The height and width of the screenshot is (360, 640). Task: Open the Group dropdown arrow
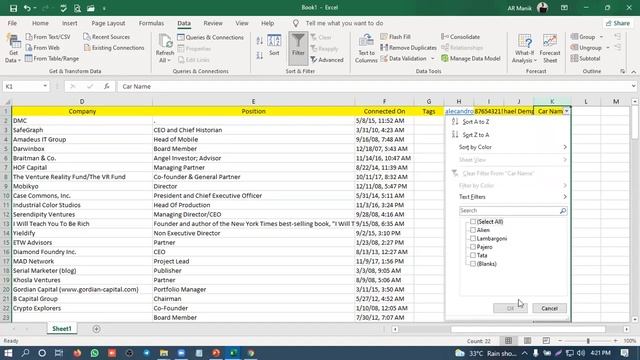601,37
